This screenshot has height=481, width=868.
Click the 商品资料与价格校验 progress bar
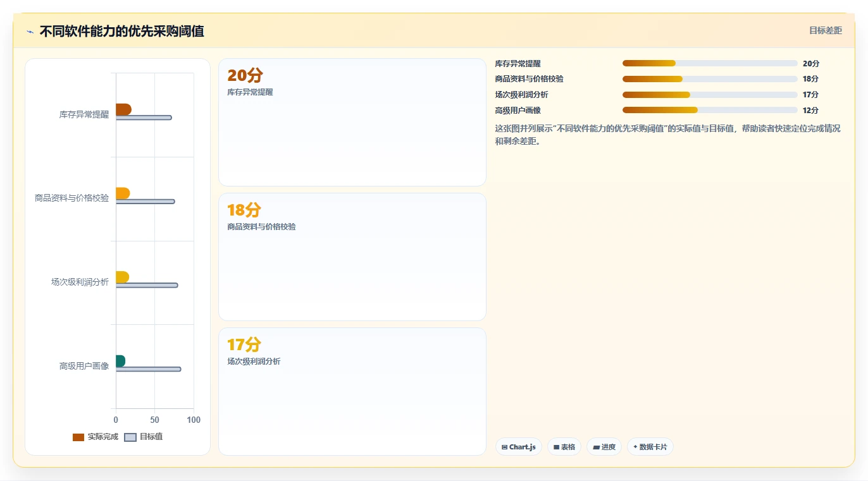click(x=710, y=79)
